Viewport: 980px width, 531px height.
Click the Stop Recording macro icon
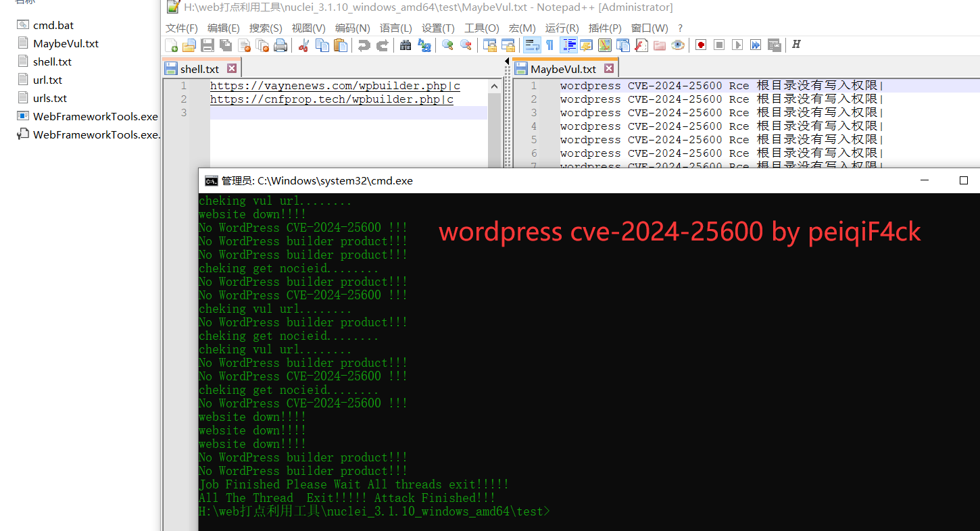click(x=719, y=45)
